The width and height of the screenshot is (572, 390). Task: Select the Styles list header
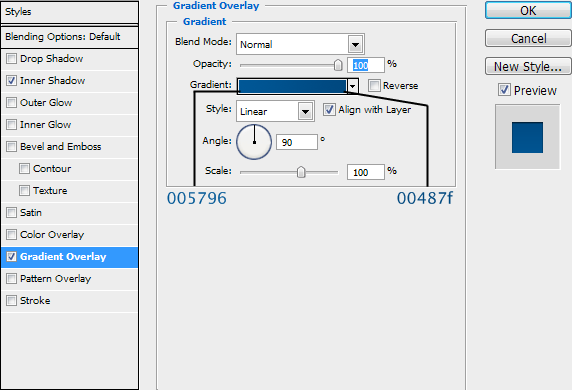pyautogui.click(x=69, y=12)
